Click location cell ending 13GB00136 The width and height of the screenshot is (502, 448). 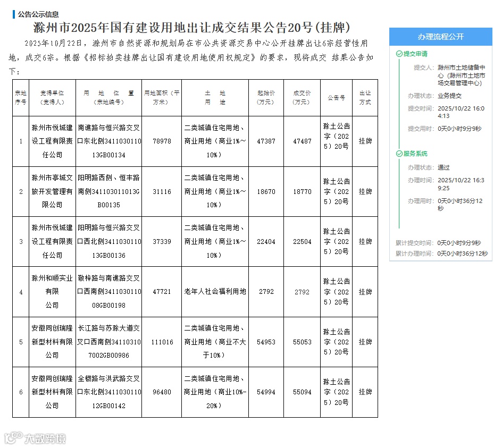click(x=109, y=242)
